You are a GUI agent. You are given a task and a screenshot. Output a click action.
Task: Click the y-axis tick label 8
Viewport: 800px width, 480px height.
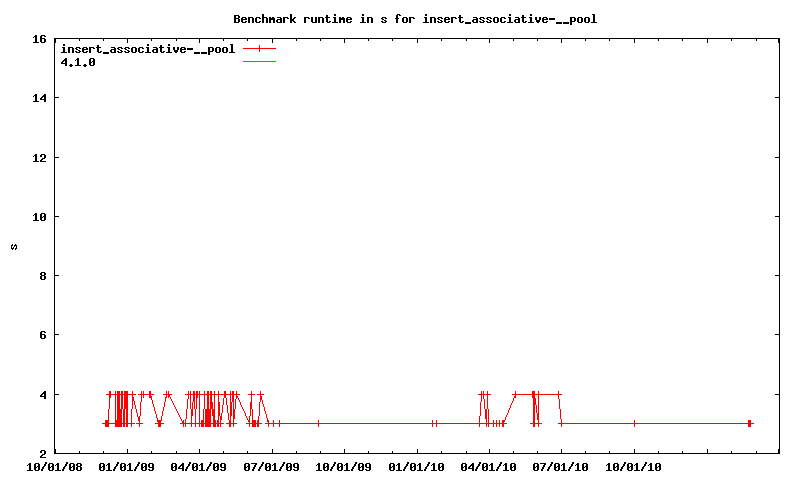pyautogui.click(x=42, y=276)
